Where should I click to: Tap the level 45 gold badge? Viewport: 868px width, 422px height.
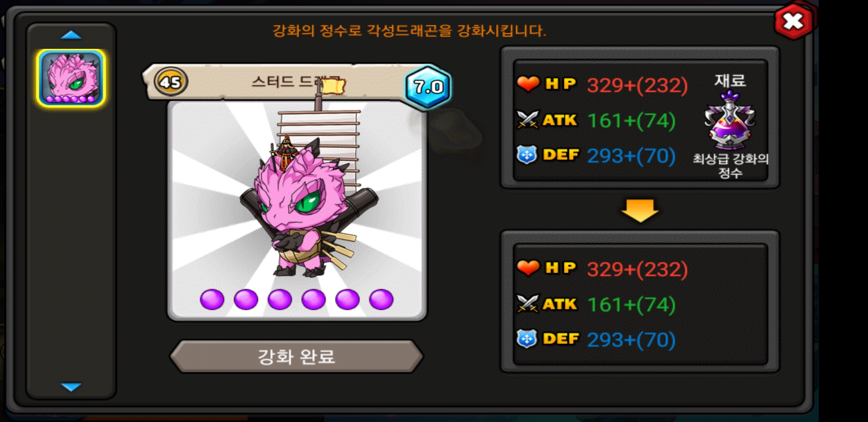click(171, 82)
